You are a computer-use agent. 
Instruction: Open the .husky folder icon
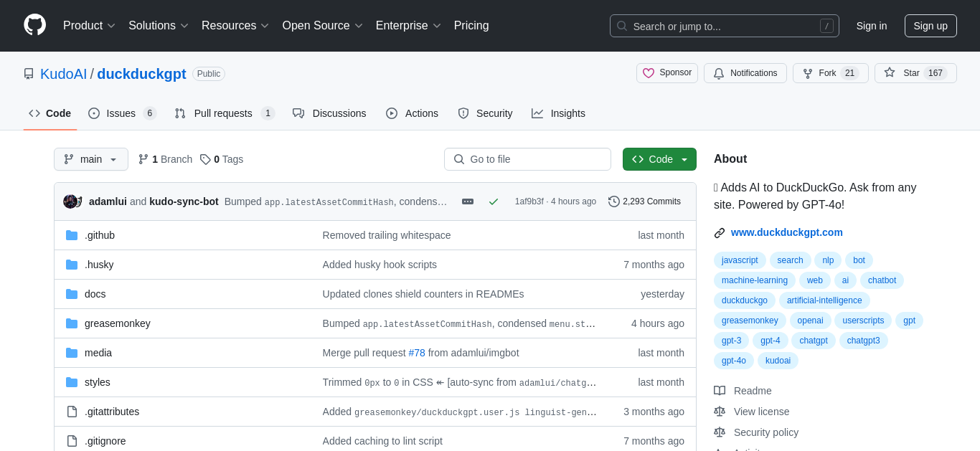click(72, 265)
